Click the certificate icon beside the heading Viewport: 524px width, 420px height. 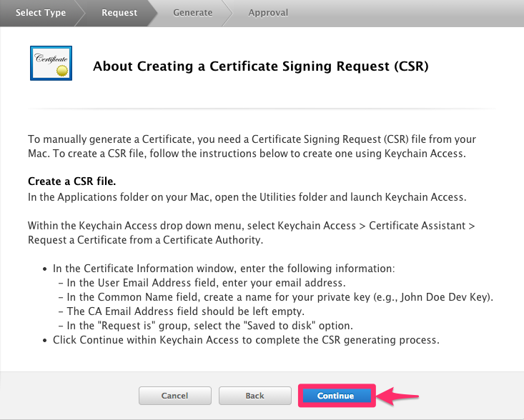point(51,64)
